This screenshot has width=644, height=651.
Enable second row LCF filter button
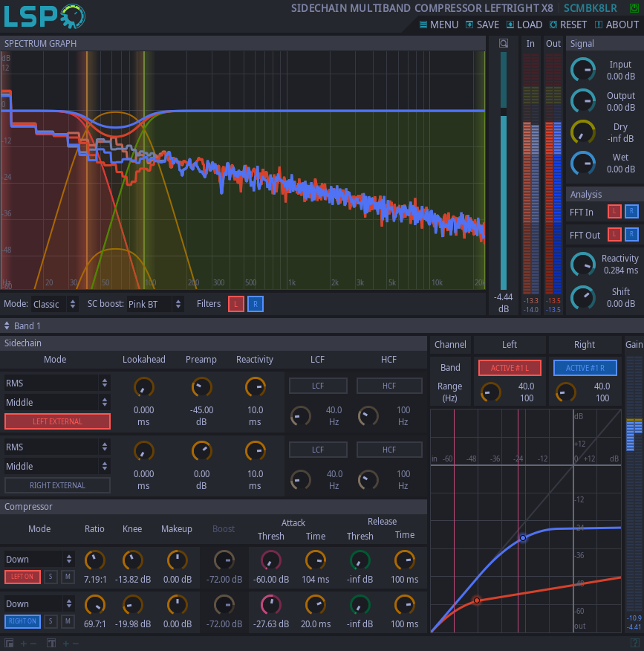[x=318, y=450]
